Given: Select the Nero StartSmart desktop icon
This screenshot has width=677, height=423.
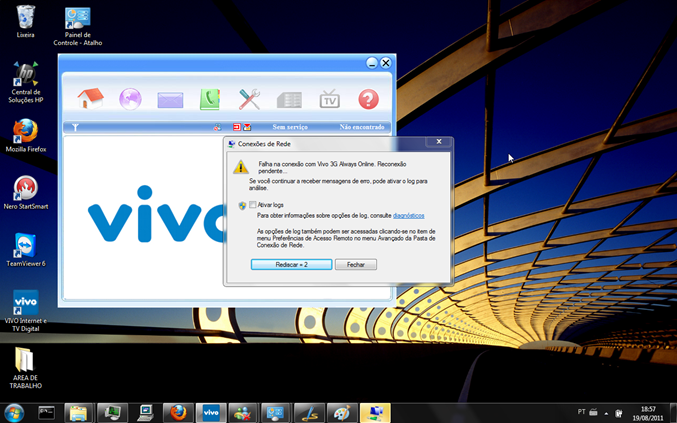Looking at the screenshot, I should point(26,193).
